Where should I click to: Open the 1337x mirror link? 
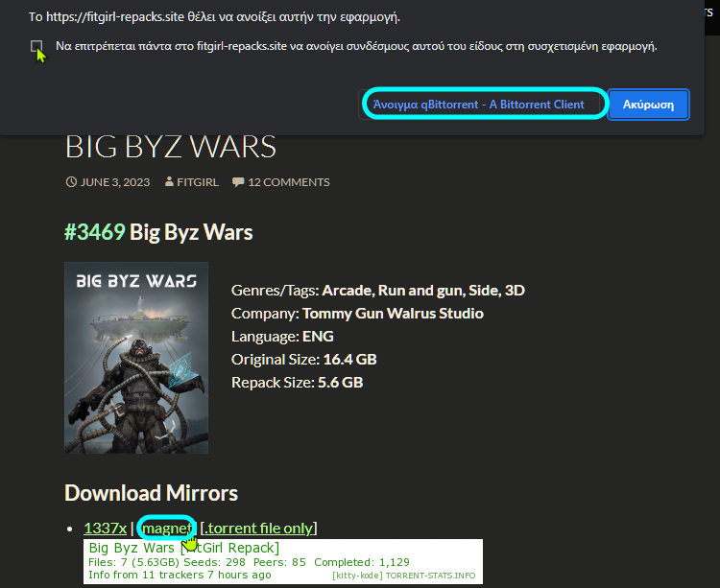(x=106, y=528)
